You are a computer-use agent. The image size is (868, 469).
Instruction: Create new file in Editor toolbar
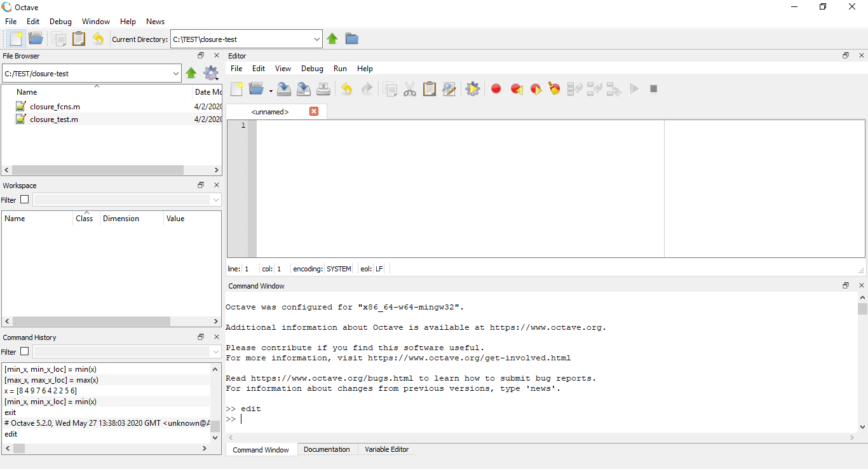(236, 89)
